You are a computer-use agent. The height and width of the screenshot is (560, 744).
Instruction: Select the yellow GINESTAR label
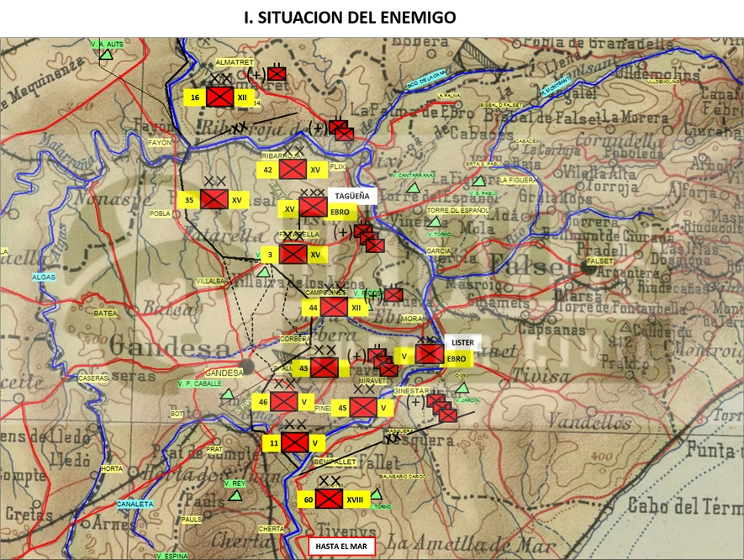point(411,391)
